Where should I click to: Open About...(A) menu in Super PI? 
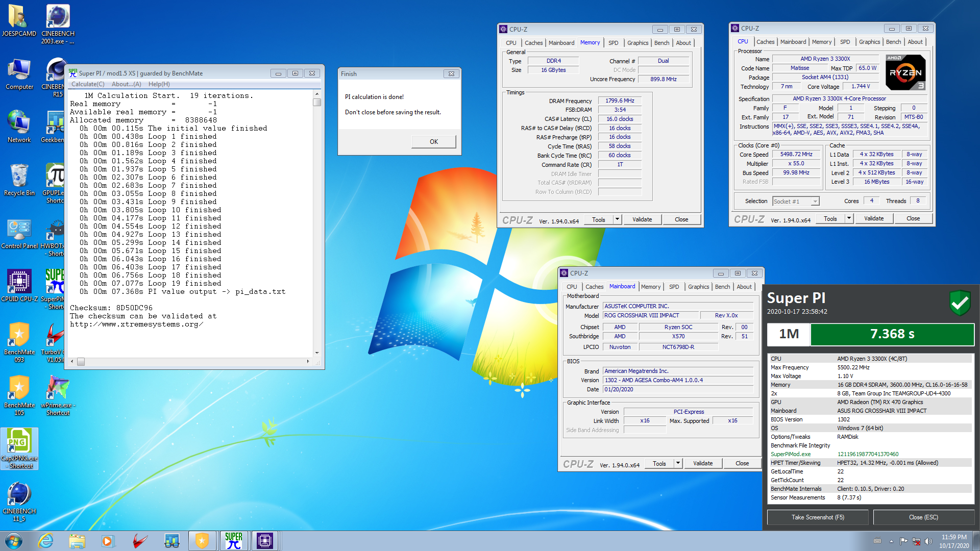(127, 84)
